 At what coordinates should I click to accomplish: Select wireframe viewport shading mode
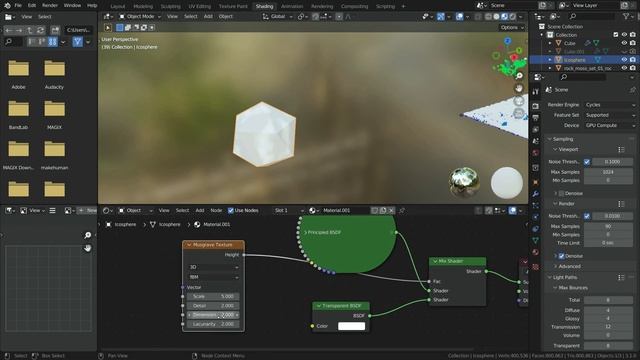click(488, 17)
